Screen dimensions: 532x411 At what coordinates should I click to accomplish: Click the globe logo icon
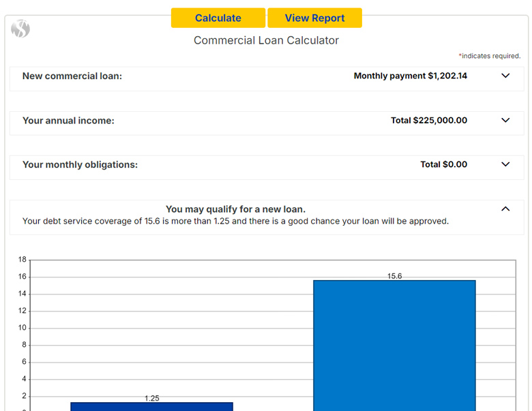(20, 29)
